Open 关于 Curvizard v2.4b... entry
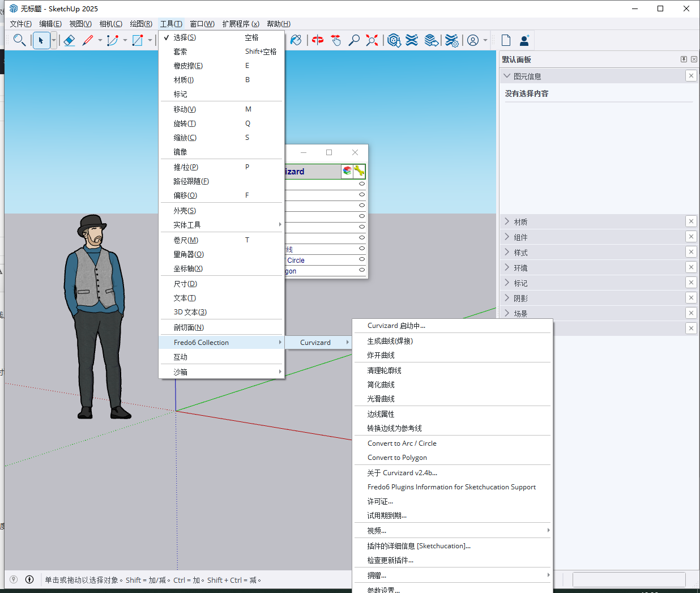This screenshot has height=593, width=700. [x=452, y=473]
